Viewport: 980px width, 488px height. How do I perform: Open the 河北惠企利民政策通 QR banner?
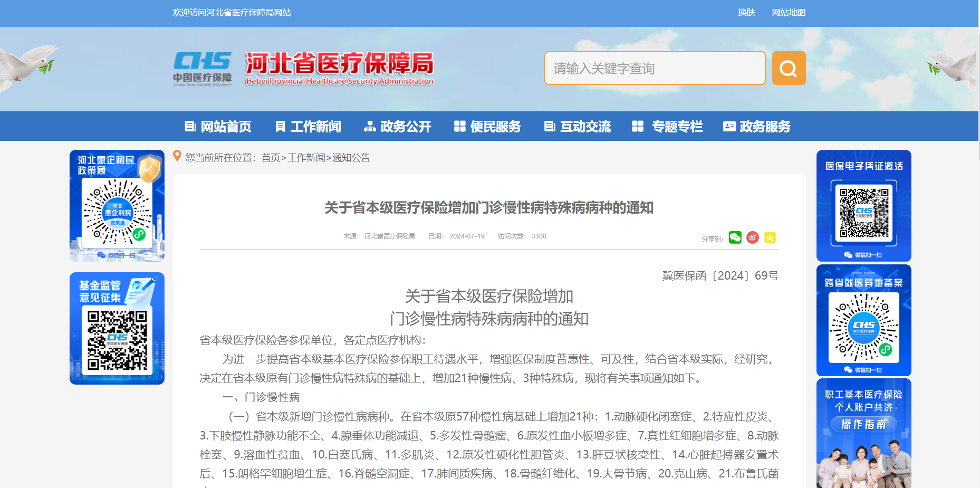[x=117, y=206]
